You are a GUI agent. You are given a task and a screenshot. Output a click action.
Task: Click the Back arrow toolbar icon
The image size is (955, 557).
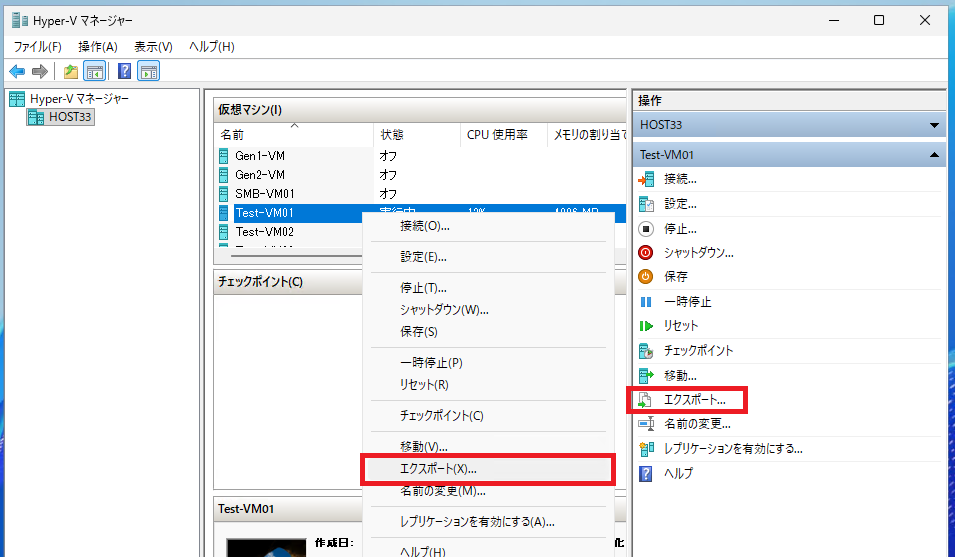[17, 72]
